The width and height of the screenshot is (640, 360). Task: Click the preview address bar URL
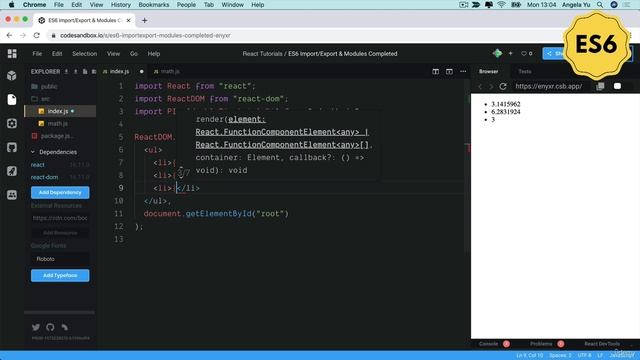pyautogui.click(x=549, y=86)
